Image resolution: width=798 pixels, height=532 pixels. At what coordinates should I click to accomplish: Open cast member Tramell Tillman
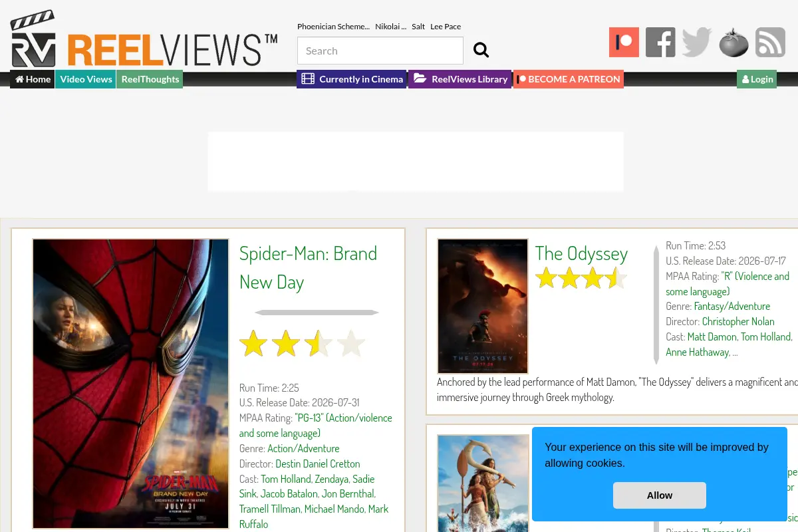tap(269, 509)
